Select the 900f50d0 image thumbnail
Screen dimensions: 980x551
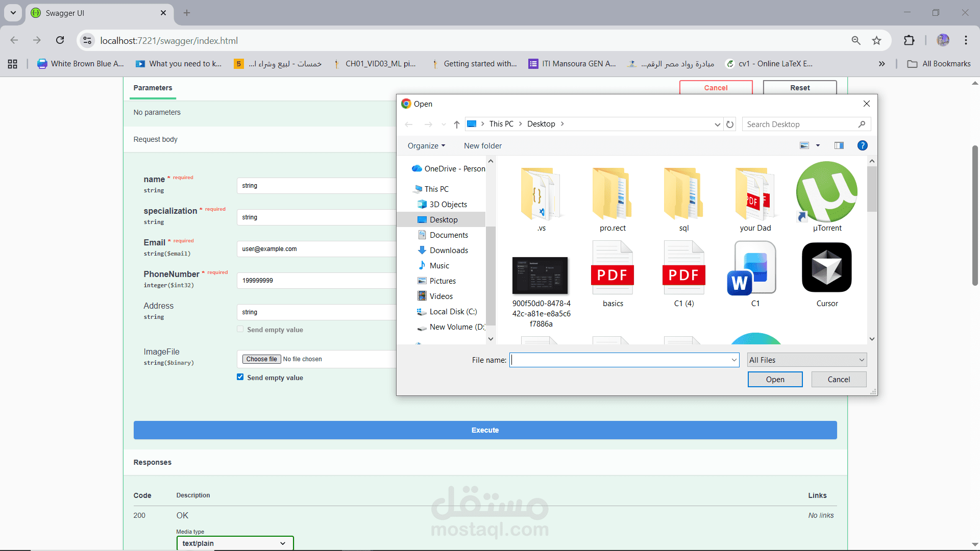click(x=540, y=275)
